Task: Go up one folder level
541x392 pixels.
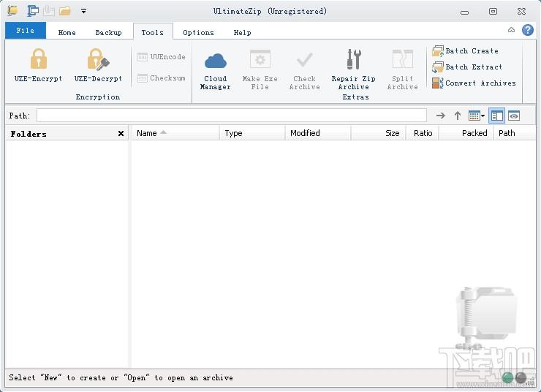Action: coord(458,116)
